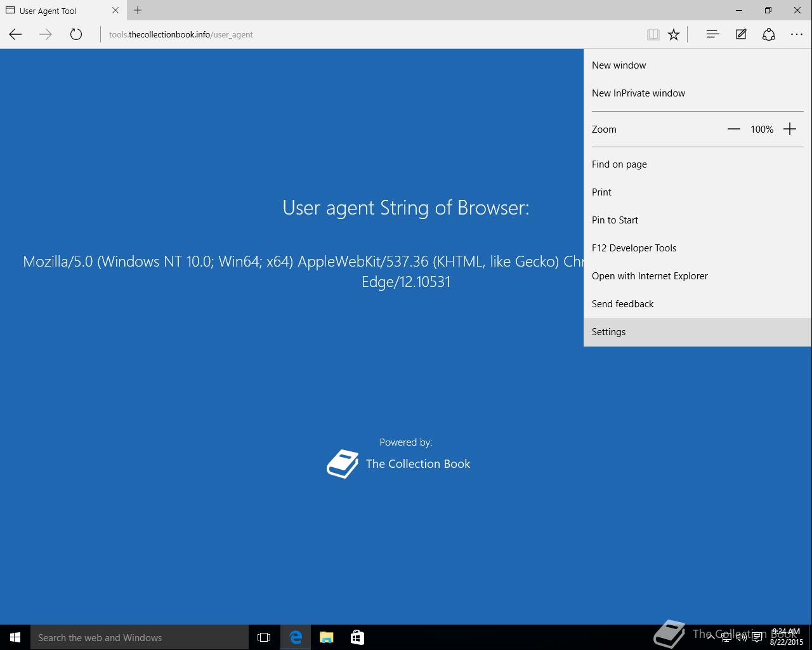The width and height of the screenshot is (812, 650).
Task: Open Action Center notifications icon
Action: 757,637
